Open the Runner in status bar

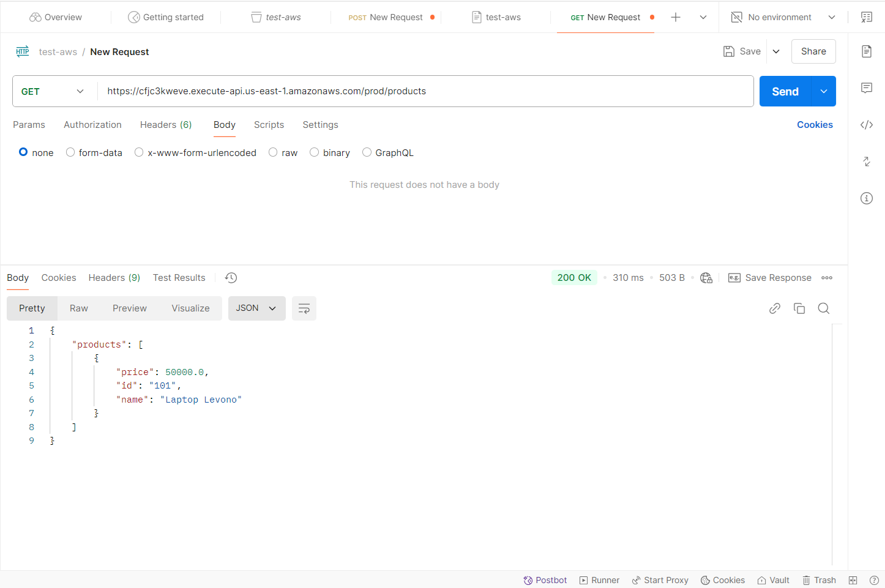coord(600,580)
